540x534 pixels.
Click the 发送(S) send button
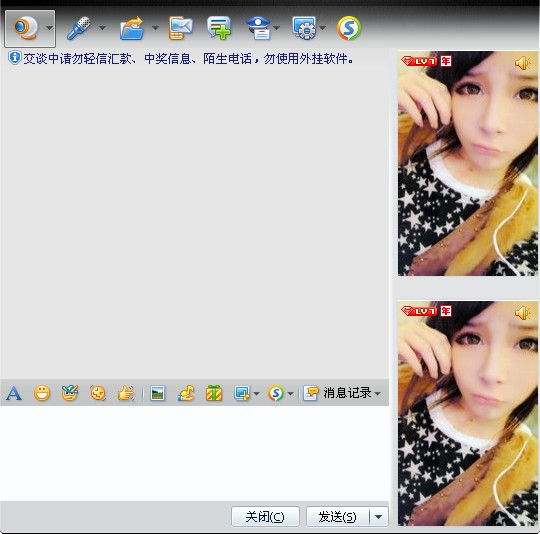(338, 516)
